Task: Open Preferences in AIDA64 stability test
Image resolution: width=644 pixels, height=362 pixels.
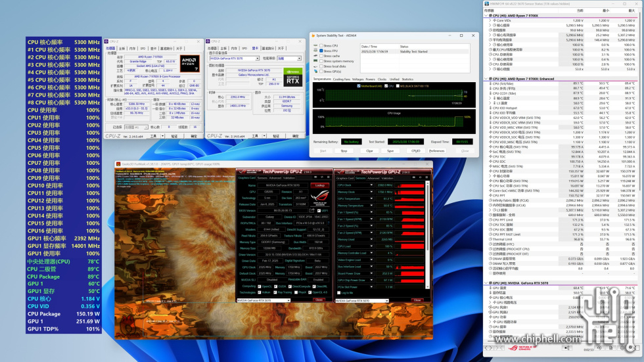Action: [436, 151]
